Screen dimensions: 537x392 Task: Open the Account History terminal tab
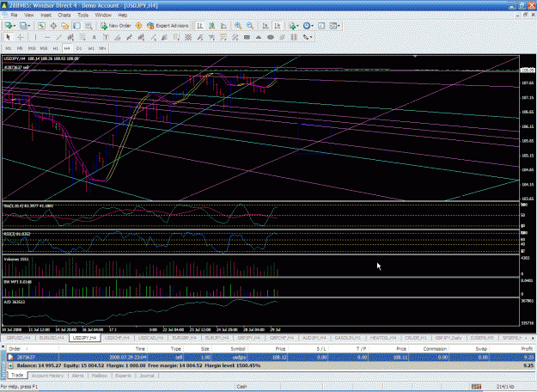(47, 376)
